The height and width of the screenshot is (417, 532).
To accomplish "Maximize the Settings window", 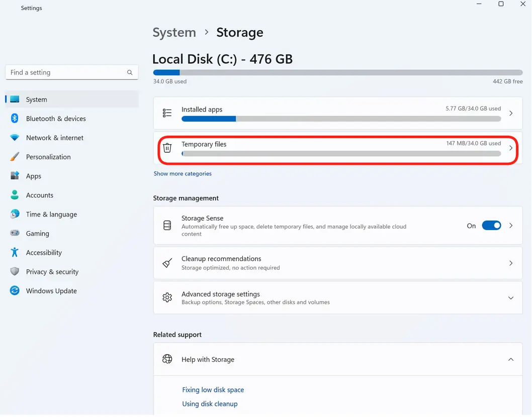I will pos(501,4).
